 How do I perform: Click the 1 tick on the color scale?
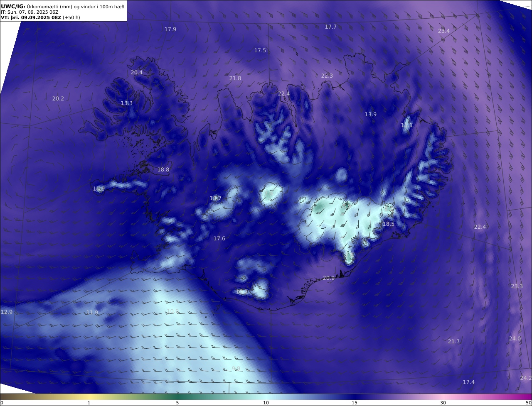[89, 403]
